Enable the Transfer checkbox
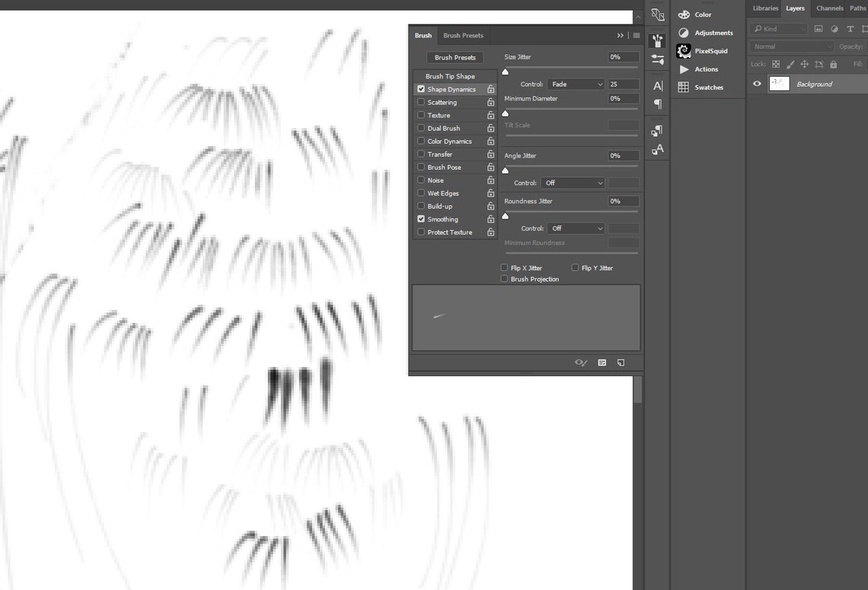Screen dimensions: 868x590 tap(421, 155)
